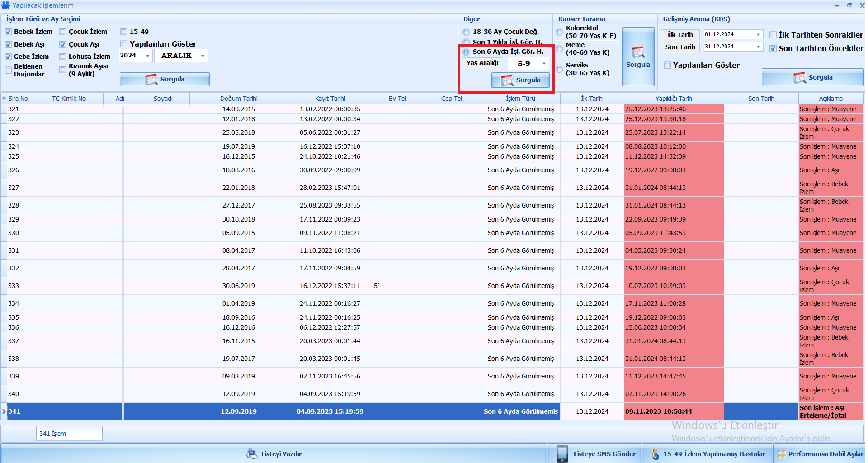Choose Meme (40-69 Yaş K) screening radio
This screenshot has width=868, height=463.
pyautogui.click(x=559, y=49)
